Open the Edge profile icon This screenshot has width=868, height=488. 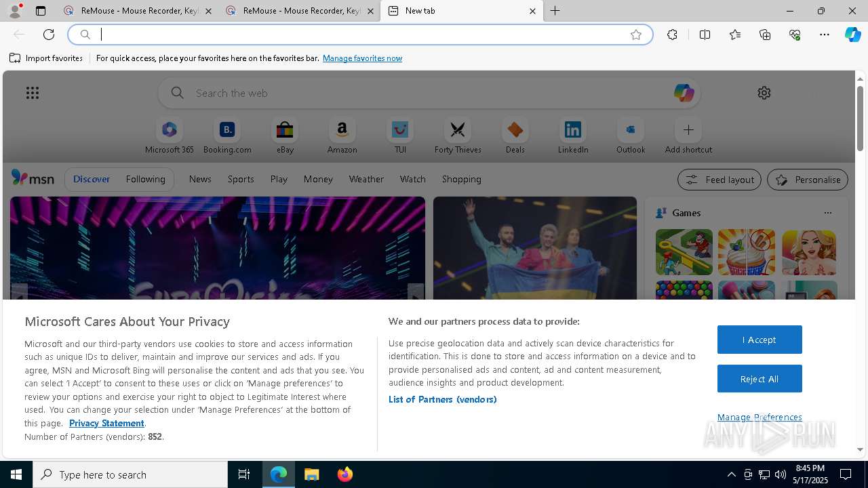pos(15,11)
